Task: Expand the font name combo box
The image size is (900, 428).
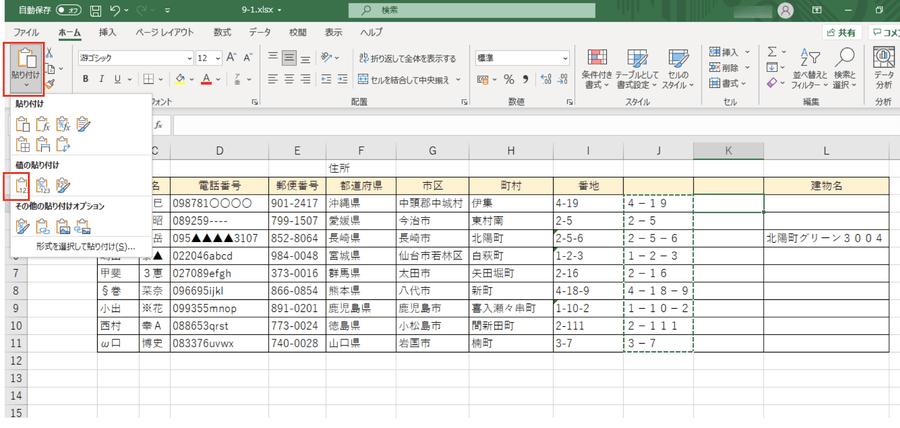Action: pyautogui.click(x=188, y=58)
